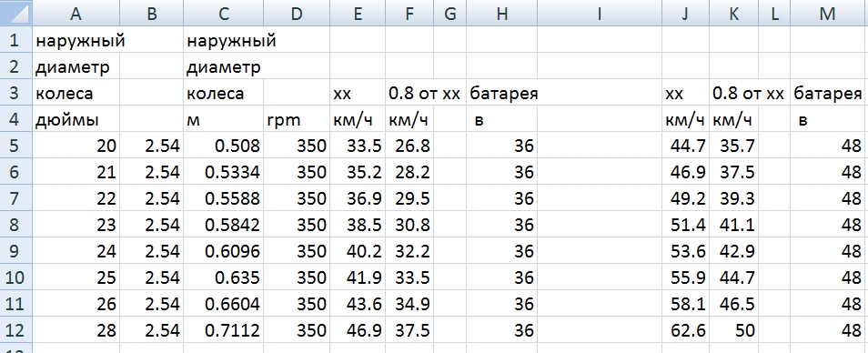Select column A header
This screenshot has width=868, height=353.
(76, 14)
